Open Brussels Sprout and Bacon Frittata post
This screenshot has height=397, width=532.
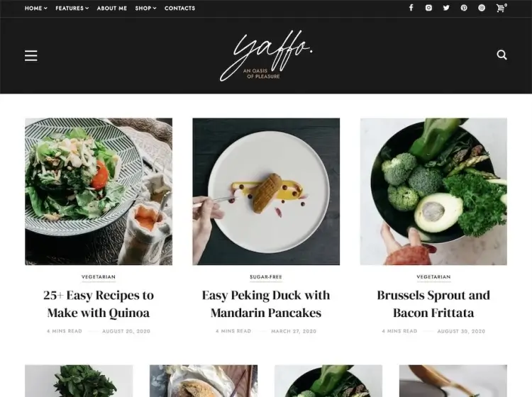433,303
